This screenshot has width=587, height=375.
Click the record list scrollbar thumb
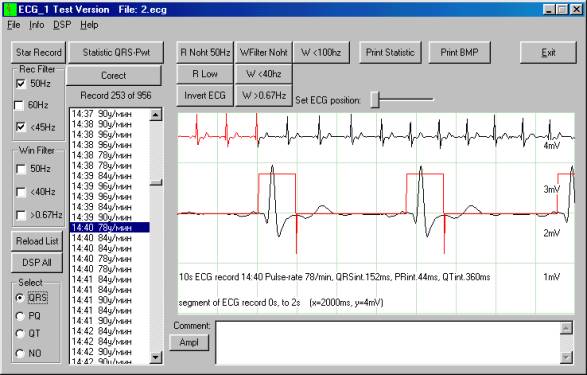click(156, 183)
